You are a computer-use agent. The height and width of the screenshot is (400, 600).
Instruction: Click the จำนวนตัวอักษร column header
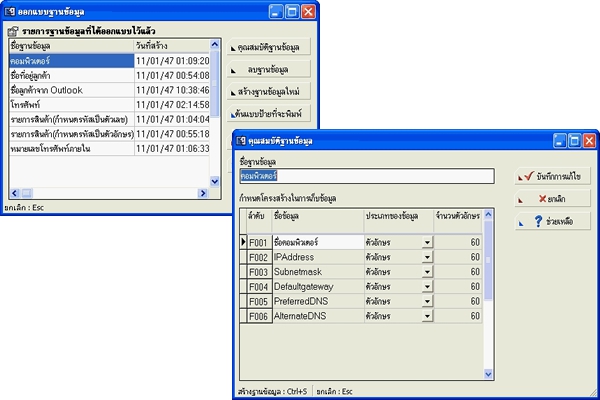point(458,221)
